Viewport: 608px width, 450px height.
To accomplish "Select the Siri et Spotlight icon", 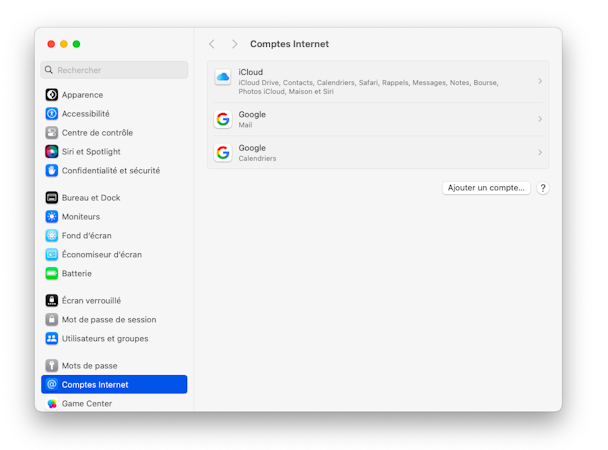I will click(52, 152).
